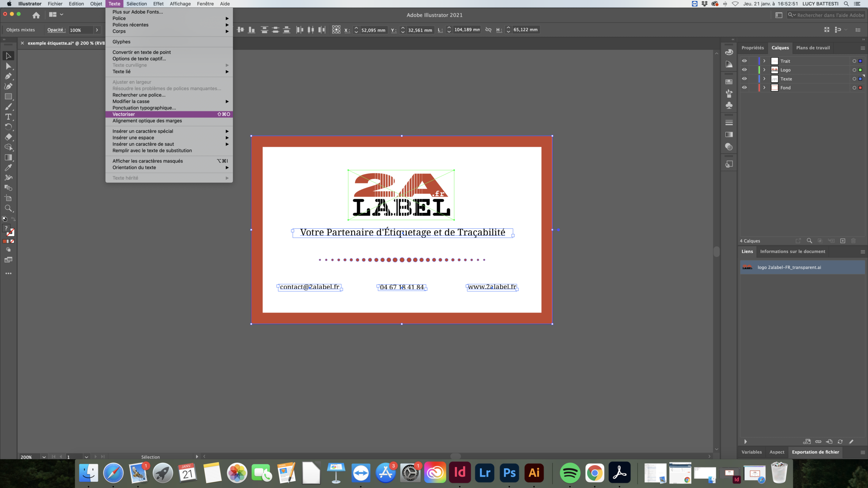Select logo 2alabel-FR_transparent.ai link row
The image size is (868, 488).
click(x=802, y=267)
